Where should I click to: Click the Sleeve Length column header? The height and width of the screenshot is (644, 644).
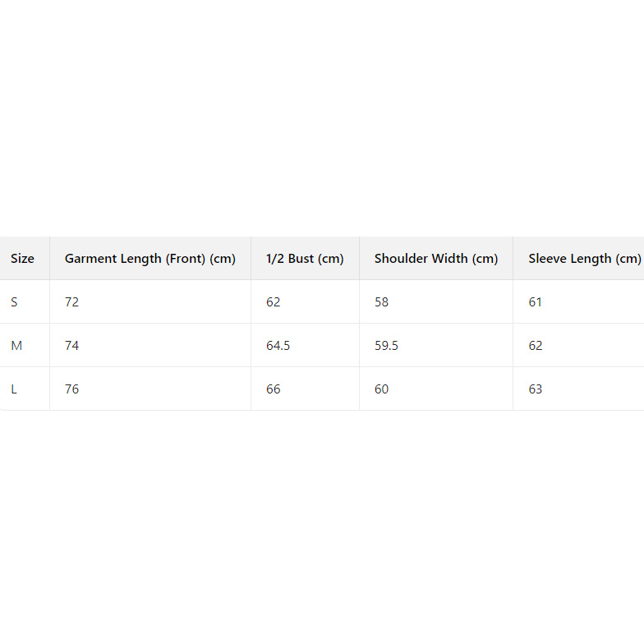[584, 259]
